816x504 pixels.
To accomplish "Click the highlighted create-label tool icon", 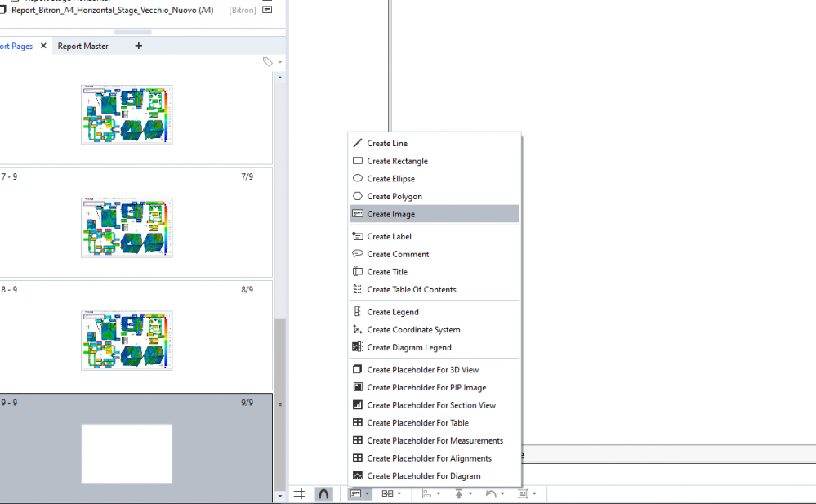I will coord(357,493).
